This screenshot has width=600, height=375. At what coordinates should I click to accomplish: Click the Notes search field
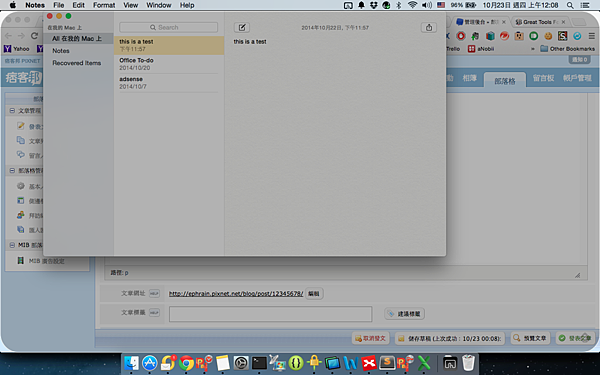click(168, 27)
